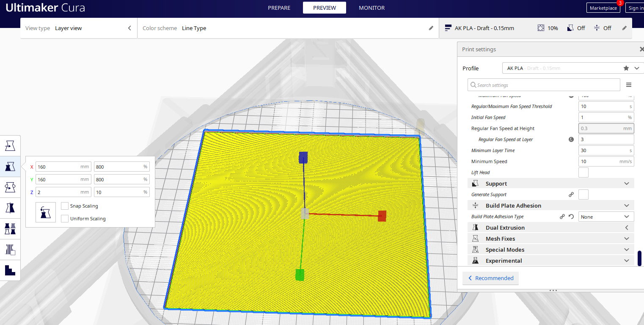Click the link icon next to Build Plate Adhesion Type
644x325 pixels.
click(562, 217)
